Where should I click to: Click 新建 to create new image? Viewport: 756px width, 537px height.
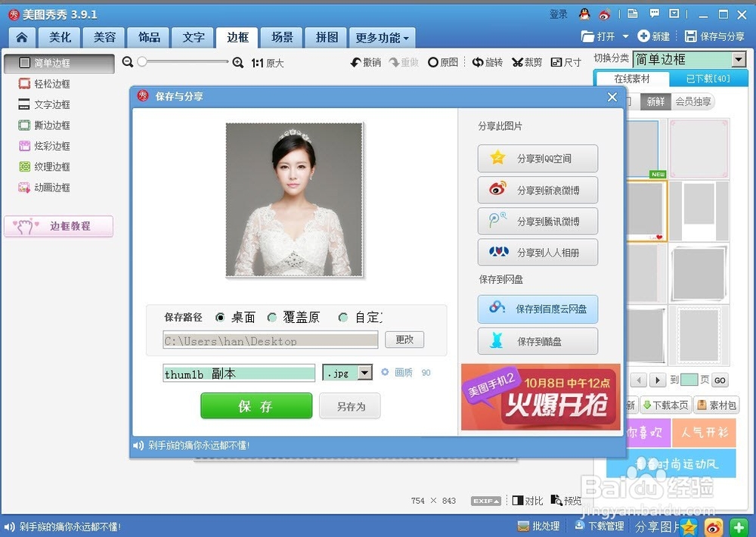point(653,36)
